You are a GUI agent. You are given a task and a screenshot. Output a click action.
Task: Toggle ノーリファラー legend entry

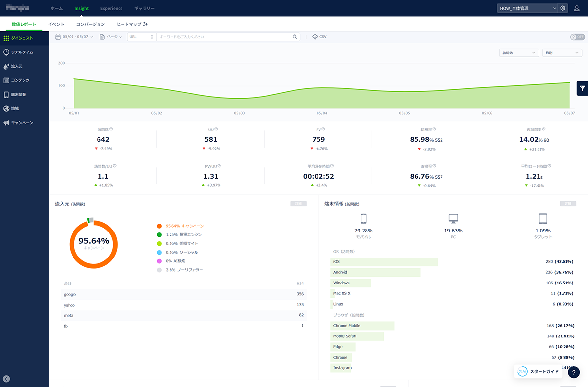click(x=180, y=270)
